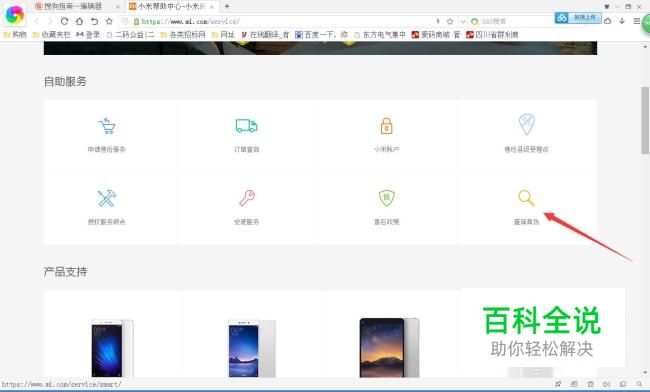The image size is (650, 392).
Task: Click the 安装服务 label text
Action: coord(247,222)
